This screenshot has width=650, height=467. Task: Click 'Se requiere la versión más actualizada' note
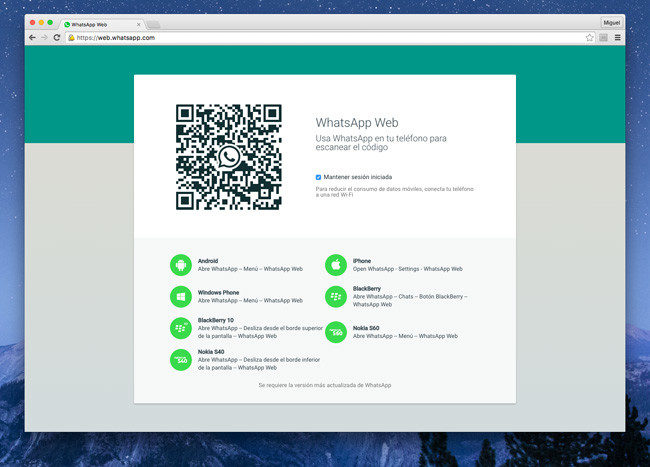325,385
